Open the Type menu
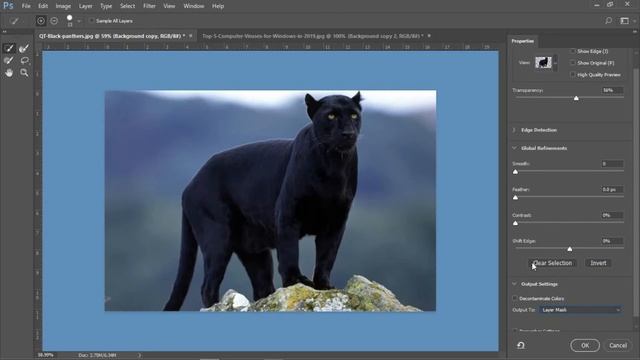 click(x=106, y=6)
